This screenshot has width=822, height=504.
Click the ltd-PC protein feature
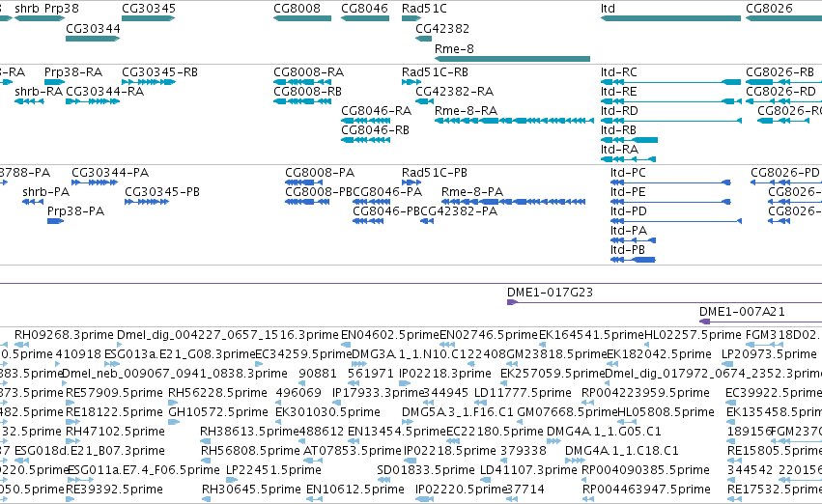(x=670, y=182)
